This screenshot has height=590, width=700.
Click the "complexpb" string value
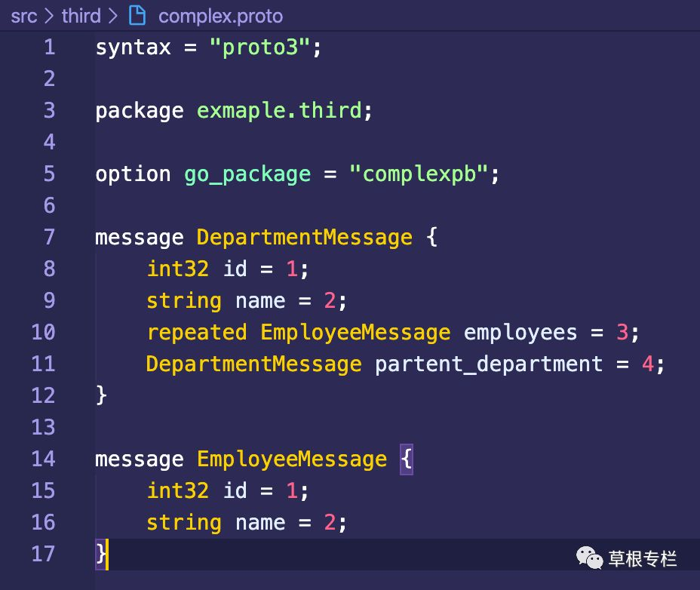419,174
